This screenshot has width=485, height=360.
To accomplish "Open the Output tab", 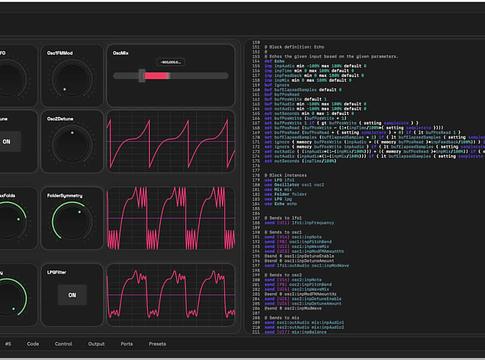I will click(96, 344).
